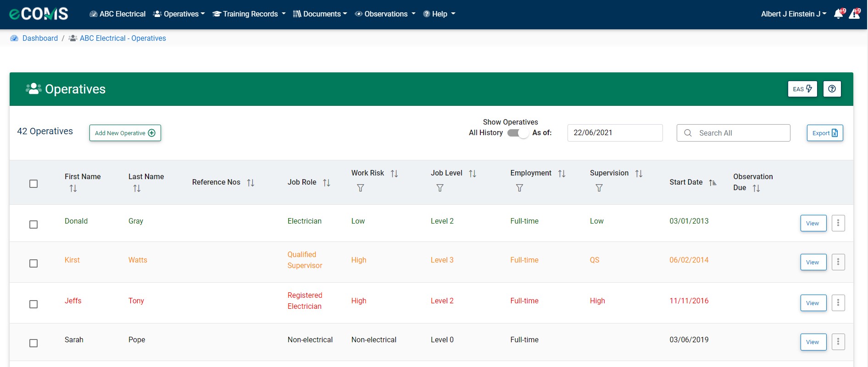Expand the Observations menu
The width and height of the screenshot is (868, 367).
pyautogui.click(x=385, y=14)
